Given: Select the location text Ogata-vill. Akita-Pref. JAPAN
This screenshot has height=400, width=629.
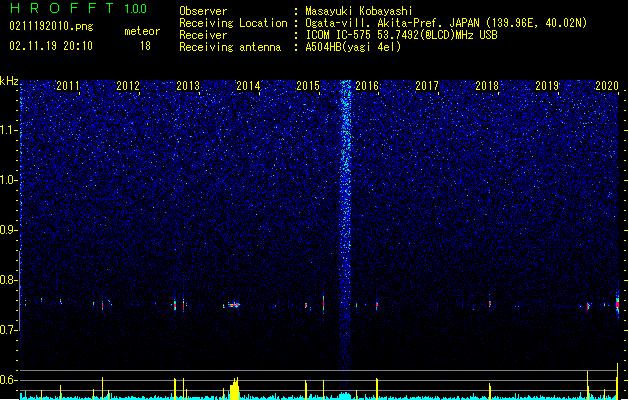Looking at the screenshot, I should pos(392,23).
